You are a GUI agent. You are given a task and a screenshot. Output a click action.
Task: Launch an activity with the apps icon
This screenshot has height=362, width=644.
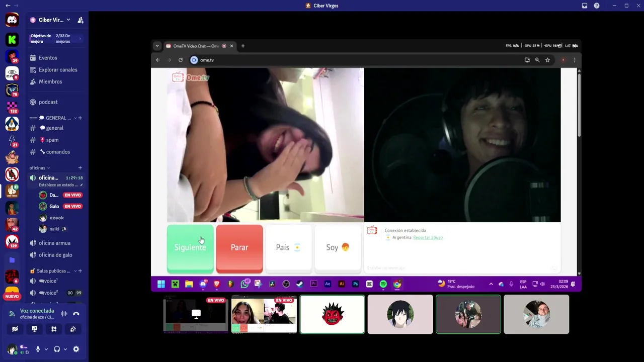click(x=54, y=329)
